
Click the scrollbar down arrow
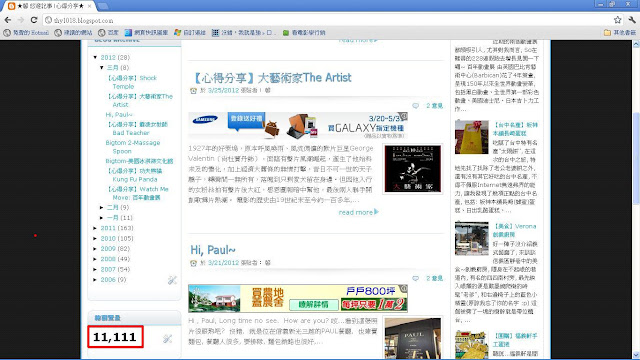pos(636,356)
